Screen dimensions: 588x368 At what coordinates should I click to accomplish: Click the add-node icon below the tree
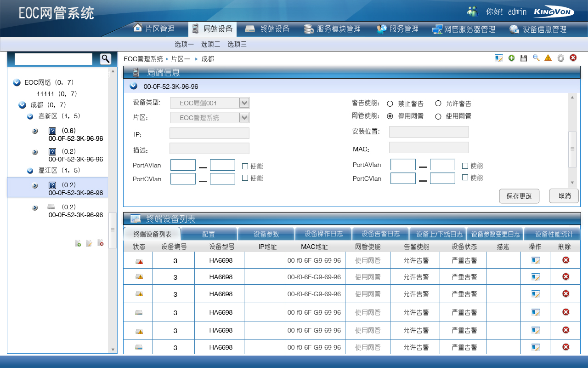tap(78, 243)
